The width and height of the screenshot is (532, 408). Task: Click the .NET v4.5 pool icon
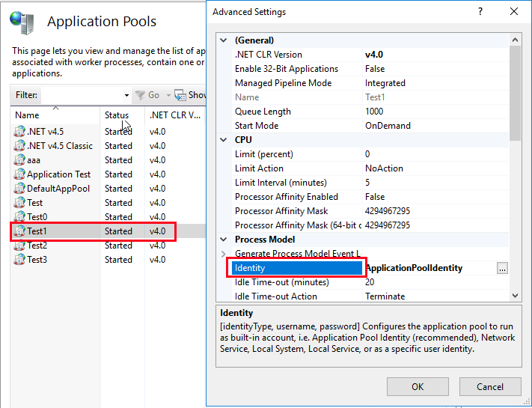pyautogui.click(x=19, y=132)
